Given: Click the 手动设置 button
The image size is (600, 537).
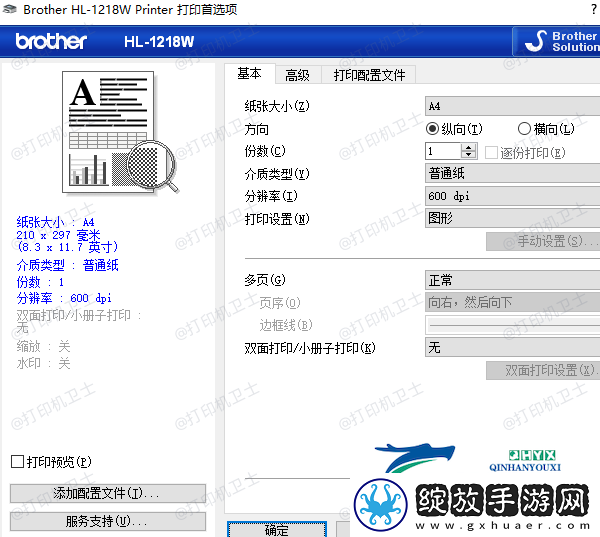Looking at the screenshot, I should click(543, 241).
